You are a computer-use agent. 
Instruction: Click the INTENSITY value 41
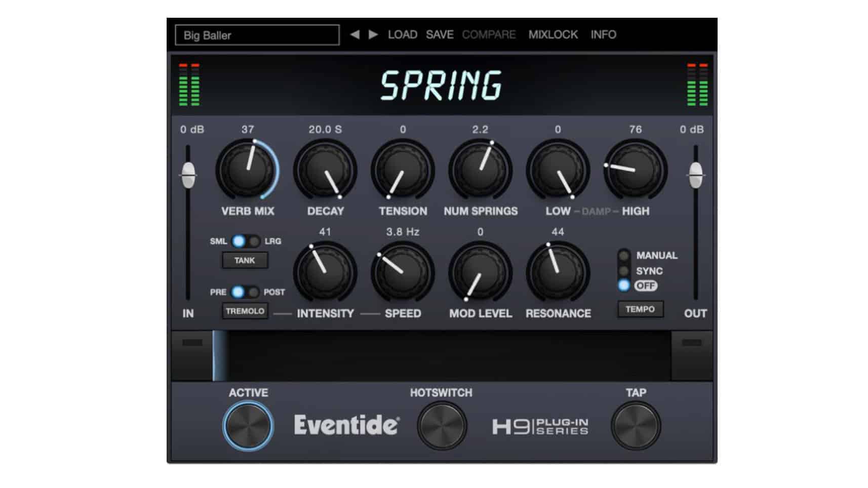(325, 232)
